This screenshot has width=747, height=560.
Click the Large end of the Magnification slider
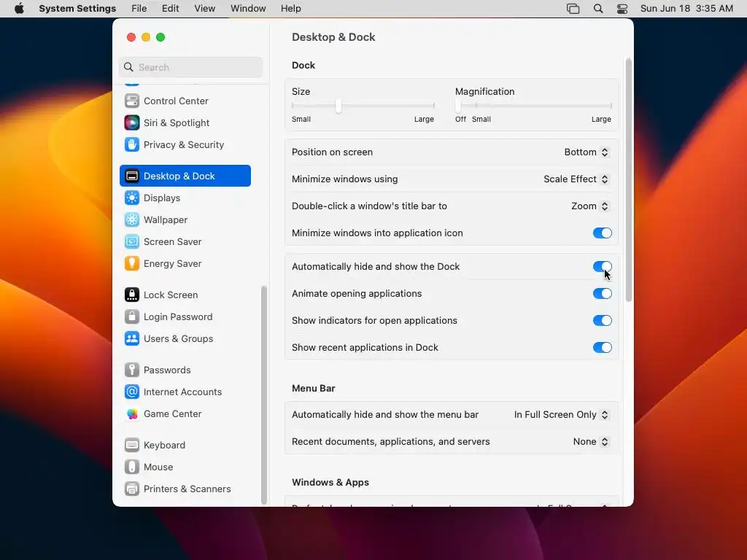coord(611,106)
